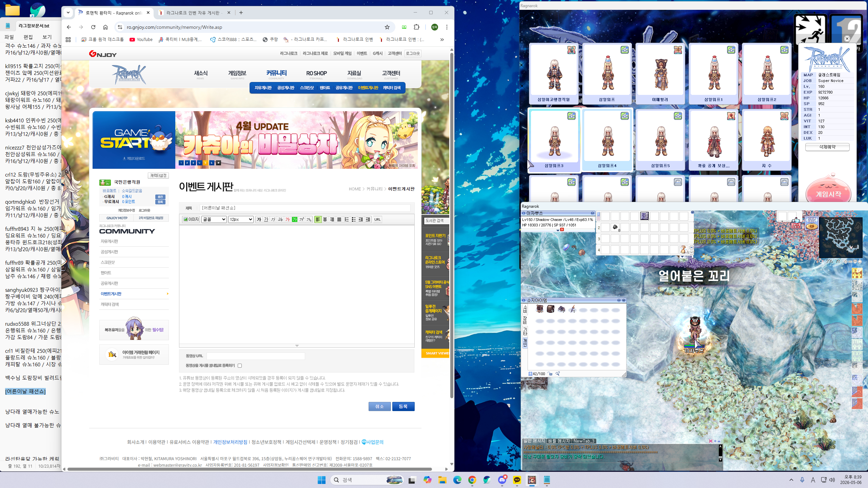Open the 자유게시판 tab in community submenu

(x=263, y=88)
